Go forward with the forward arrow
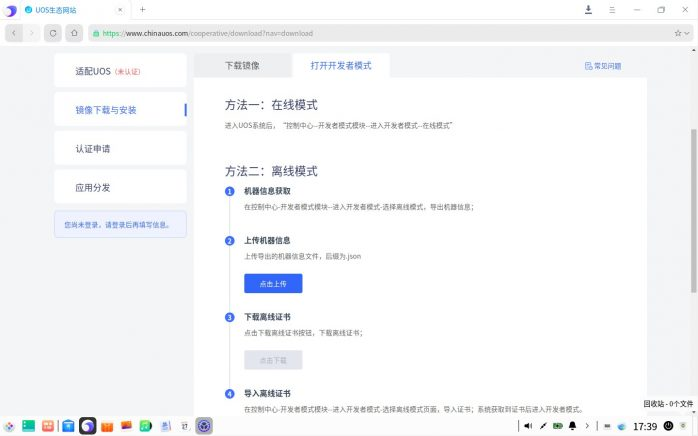 (x=32, y=33)
